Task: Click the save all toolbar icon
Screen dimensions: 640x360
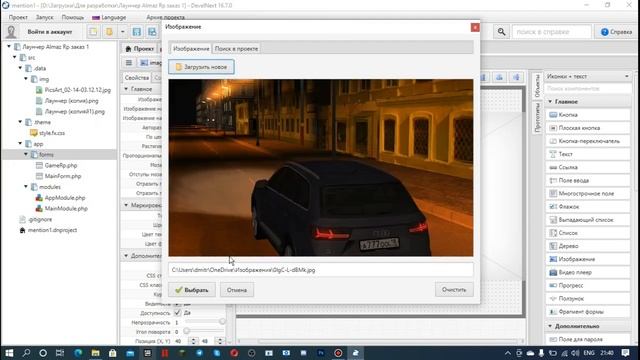Action: point(152,32)
